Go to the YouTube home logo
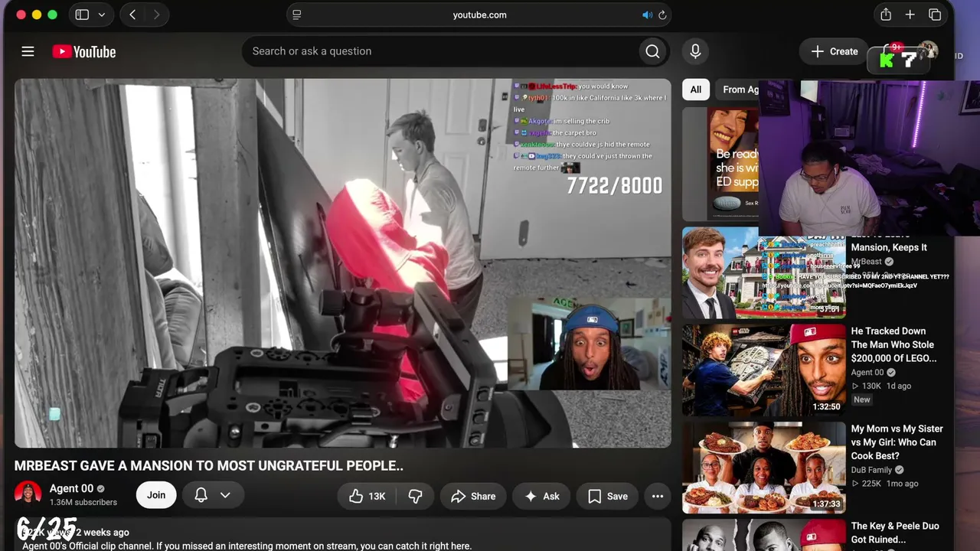The width and height of the screenshot is (980, 551). pos(84,51)
